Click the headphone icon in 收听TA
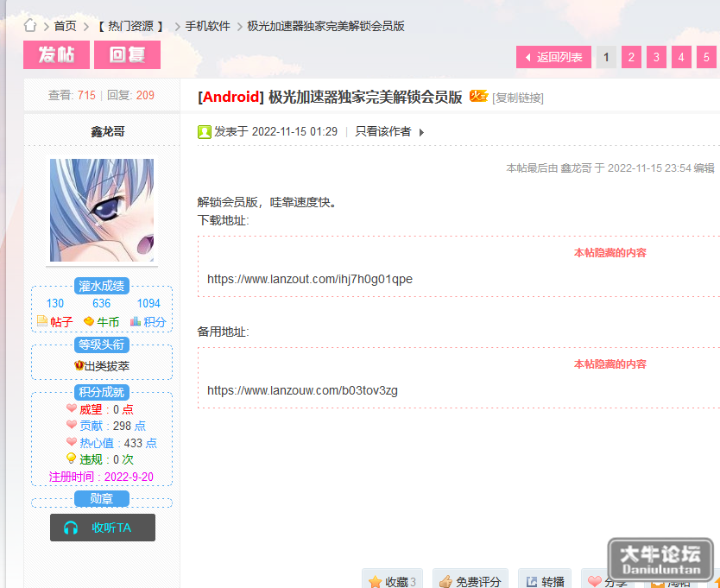 [71, 528]
